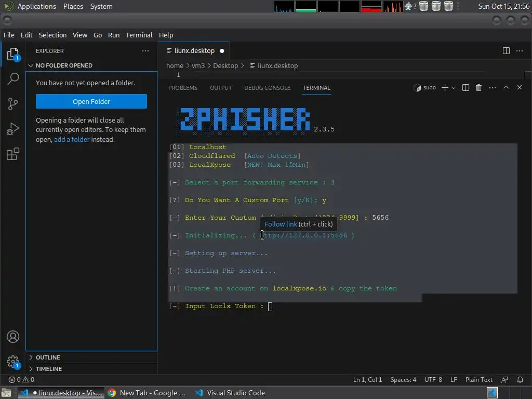Viewport: 532px width, 399px height.
Task: Open errors and warnings status indicator
Action: (21, 380)
